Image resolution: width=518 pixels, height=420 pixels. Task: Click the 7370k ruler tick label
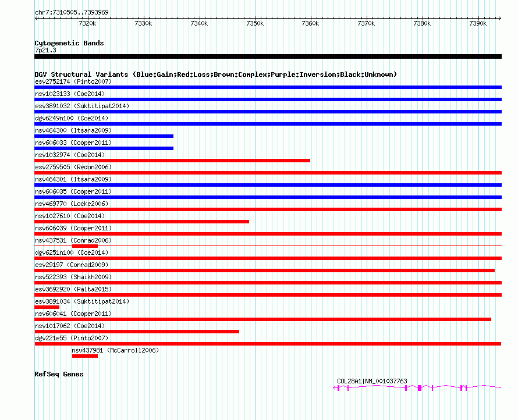tap(366, 23)
